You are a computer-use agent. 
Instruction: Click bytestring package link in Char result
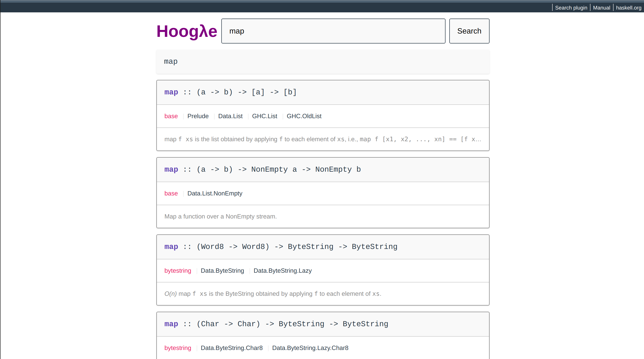(x=178, y=348)
